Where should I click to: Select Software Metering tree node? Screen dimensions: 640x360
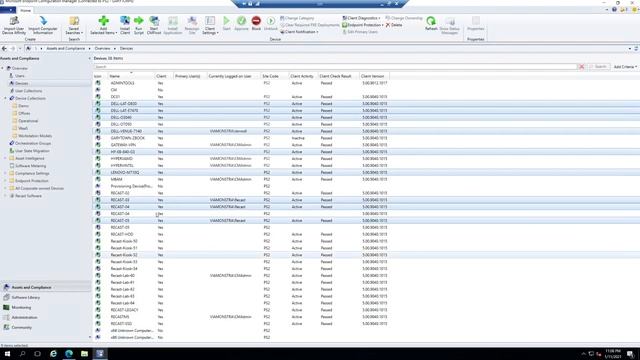tap(30, 166)
